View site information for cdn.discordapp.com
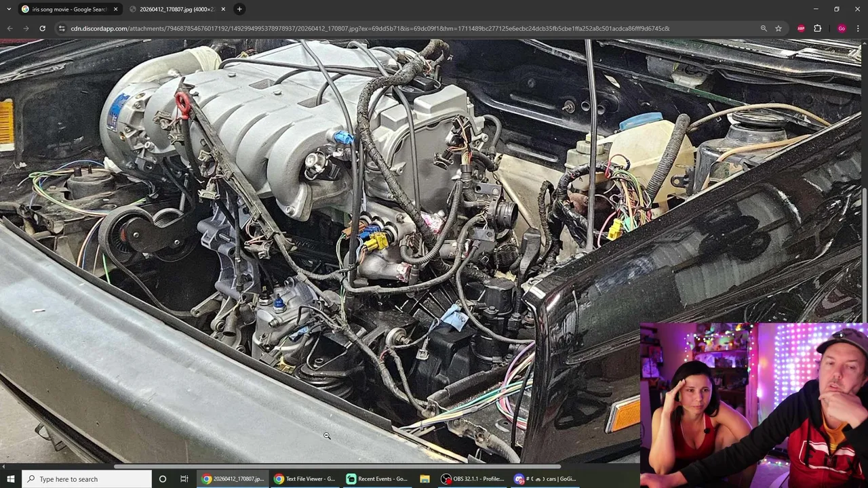This screenshot has width=868, height=488. point(62,28)
